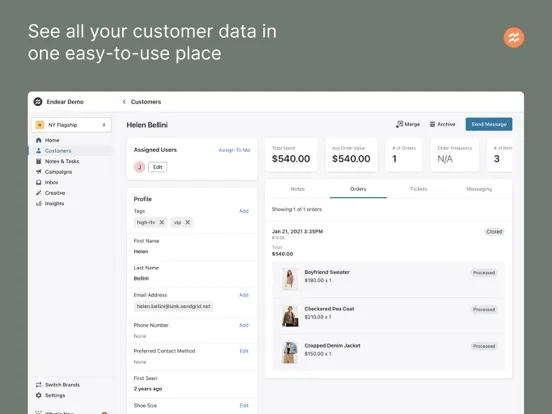The width and height of the screenshot is (552, 414).
Task: Remove the vip tag
Action: tap(188, 222)
